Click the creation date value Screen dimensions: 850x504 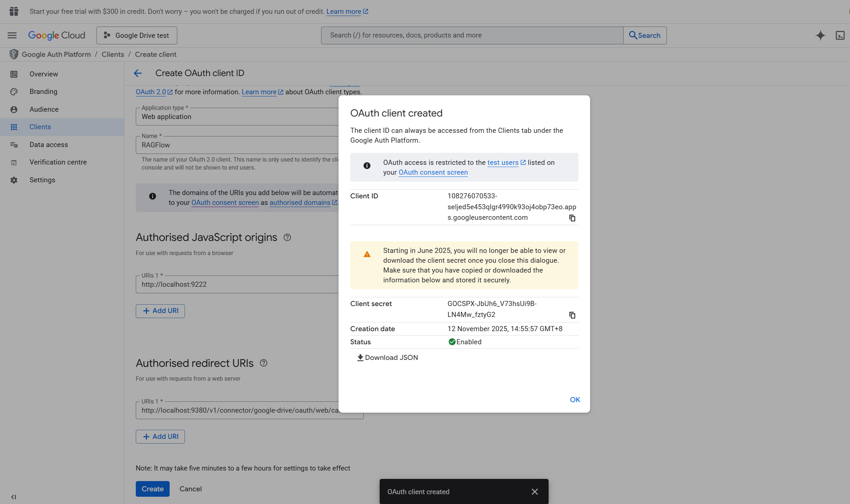click(x=505, y=329)
